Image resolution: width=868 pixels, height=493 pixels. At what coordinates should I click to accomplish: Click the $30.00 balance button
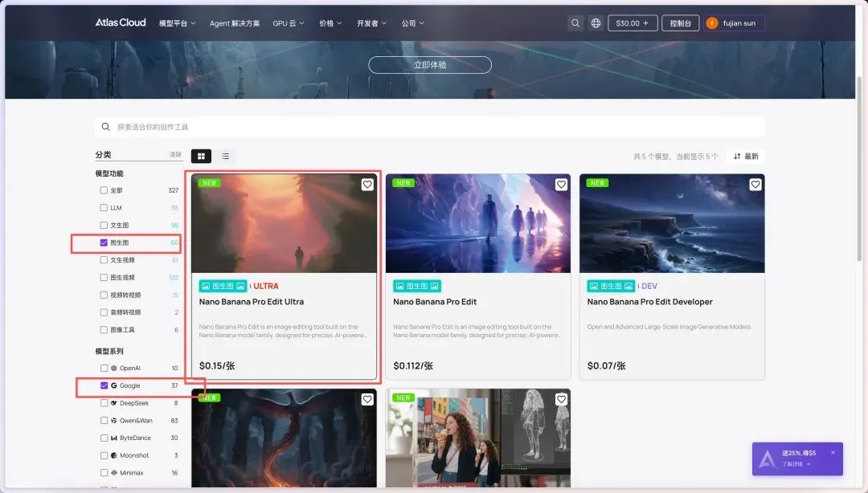(x=633, y=23)
